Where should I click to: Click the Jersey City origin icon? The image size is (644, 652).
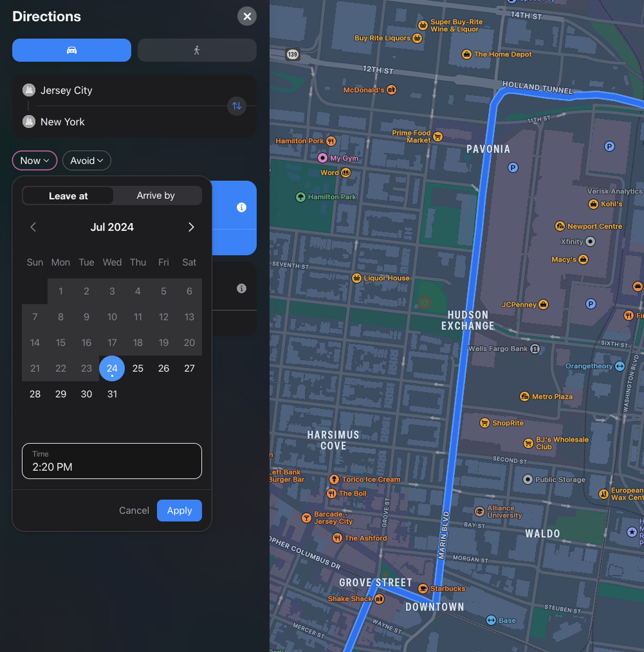[x=29, y=90]
